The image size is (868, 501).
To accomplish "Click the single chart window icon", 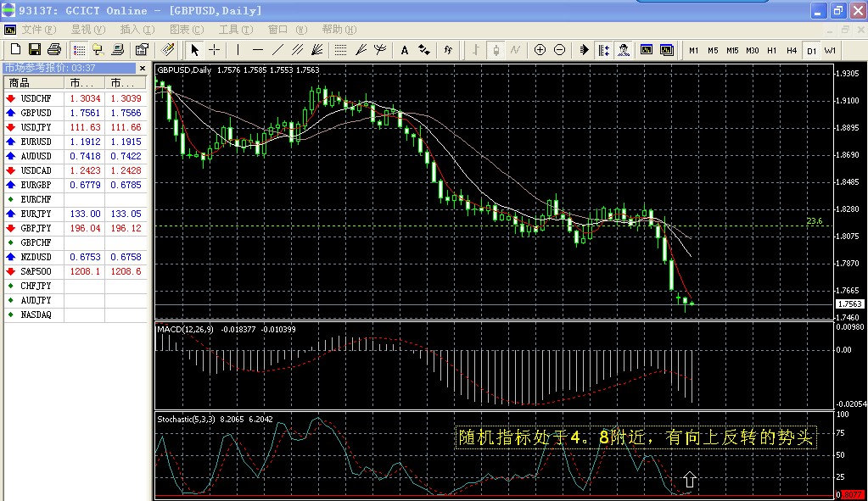I will 647,50.
